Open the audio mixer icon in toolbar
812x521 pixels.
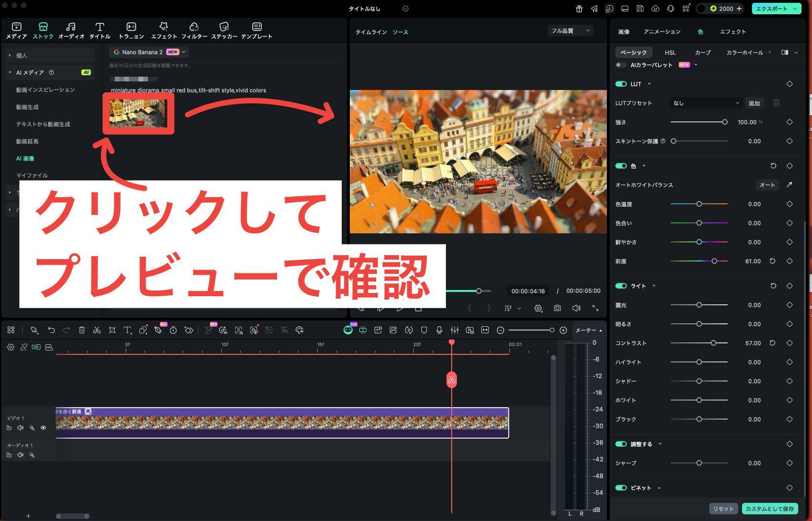click(455, 330)
